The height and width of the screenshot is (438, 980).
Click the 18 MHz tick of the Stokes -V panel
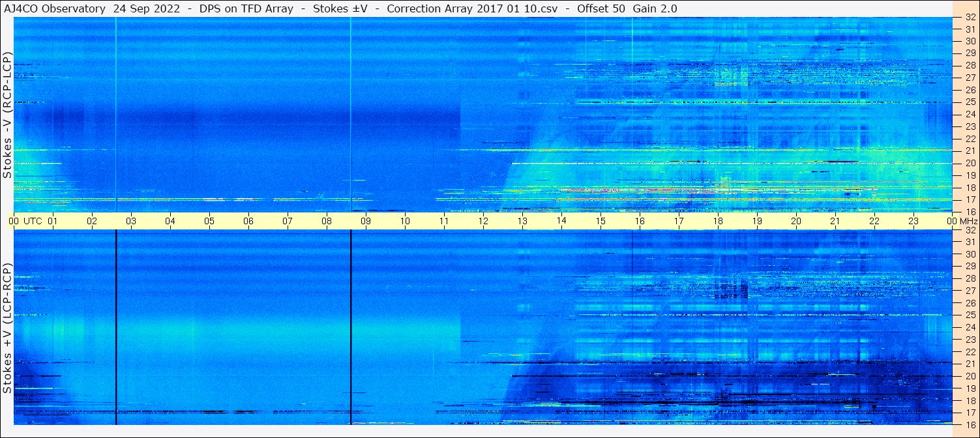pos(970,188)
